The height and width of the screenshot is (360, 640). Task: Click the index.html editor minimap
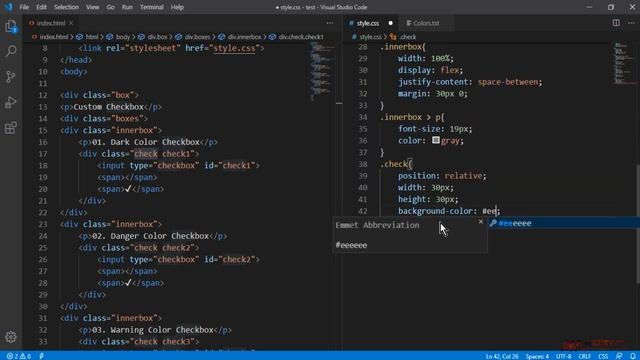point(322,71)
